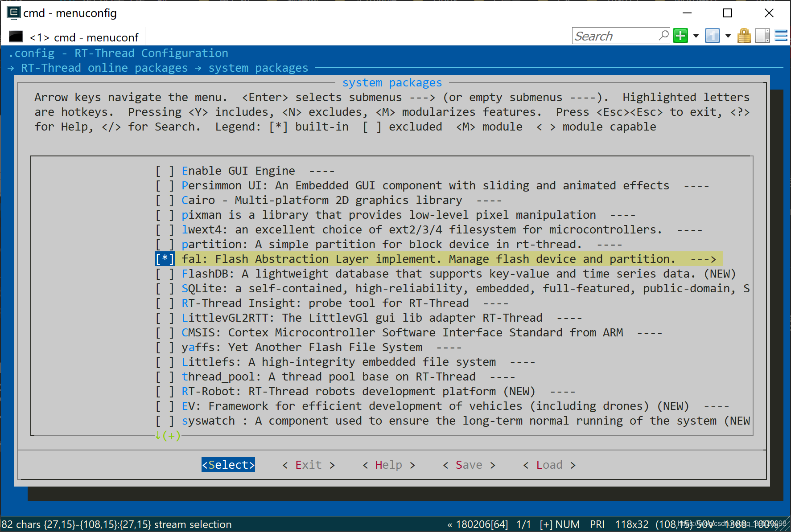Screen dimensions: 791x532
Task: Click the active consoles list icon
Action: 713,36
